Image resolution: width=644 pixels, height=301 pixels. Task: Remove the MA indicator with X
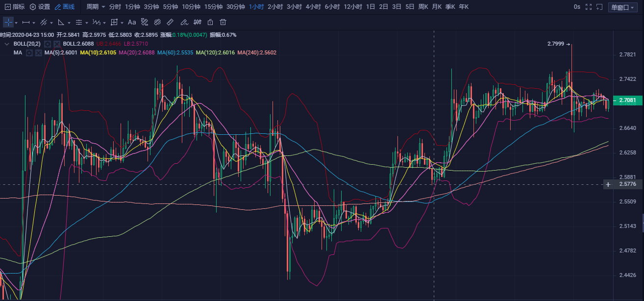[38, 52]
